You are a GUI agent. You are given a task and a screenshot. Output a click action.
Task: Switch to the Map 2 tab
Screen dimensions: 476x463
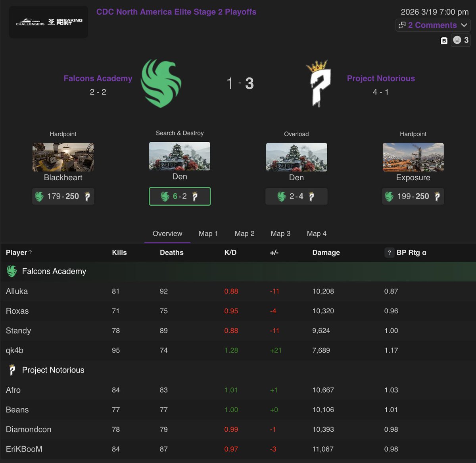click(x=244, y=233)
